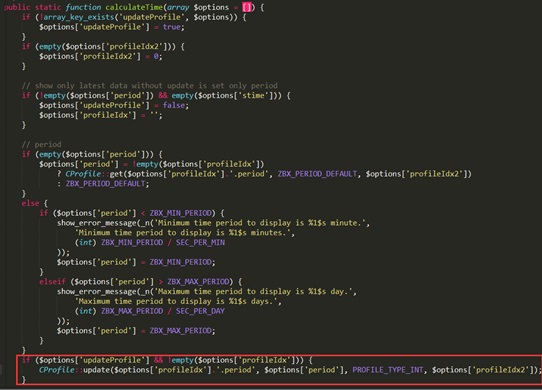Click the 'function' keyword
The image size is (542, 390).
click(x=83, y=7)
